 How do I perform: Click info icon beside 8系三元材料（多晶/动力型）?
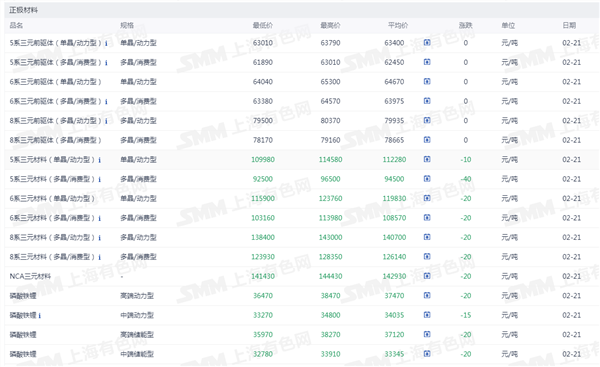[99, 238]
